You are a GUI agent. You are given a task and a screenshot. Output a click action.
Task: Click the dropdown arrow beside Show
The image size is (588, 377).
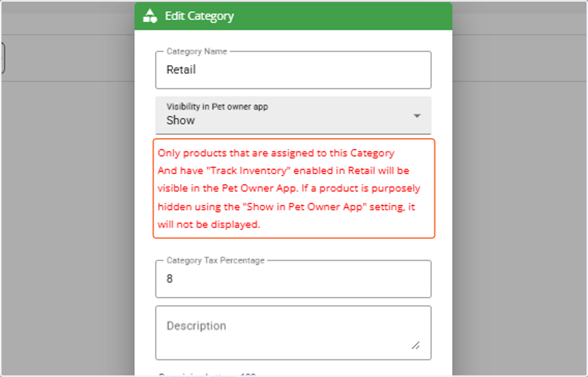(417, 116)
